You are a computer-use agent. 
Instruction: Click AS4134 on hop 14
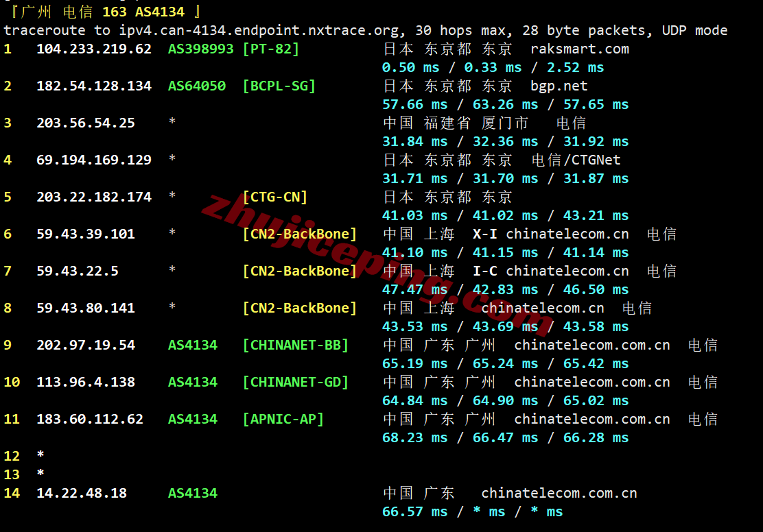[193, 493]
